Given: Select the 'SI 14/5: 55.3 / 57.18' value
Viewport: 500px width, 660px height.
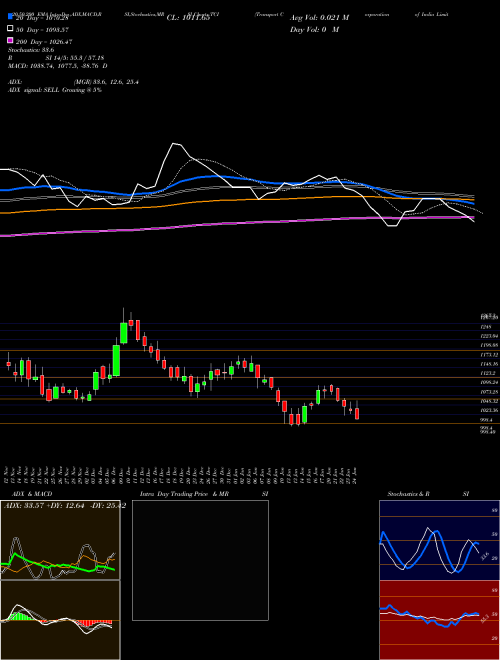Looking at the screenshot, I should click(75, 58).
